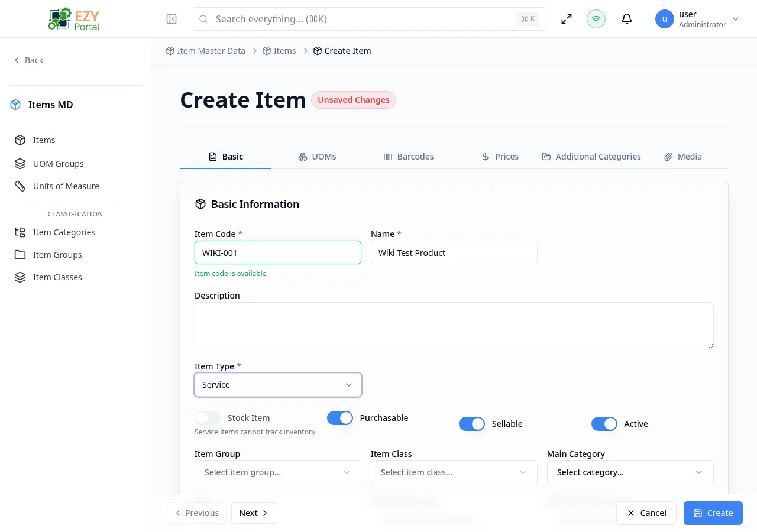This screenshot has height=532, width=757.
Task: Open the Prices tab
Action: [500, 156]
